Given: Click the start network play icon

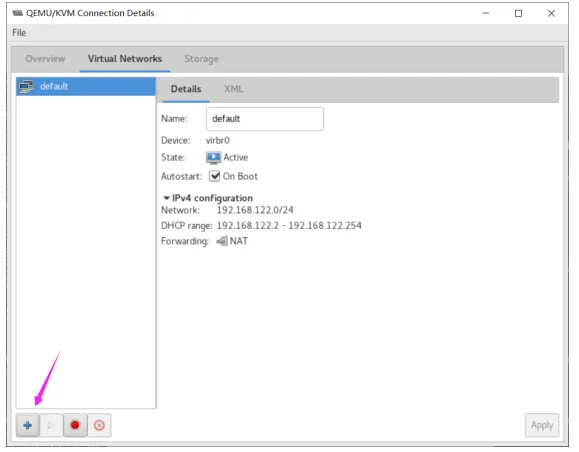Looking at the screenshot, I should click(x=51, y=426).
